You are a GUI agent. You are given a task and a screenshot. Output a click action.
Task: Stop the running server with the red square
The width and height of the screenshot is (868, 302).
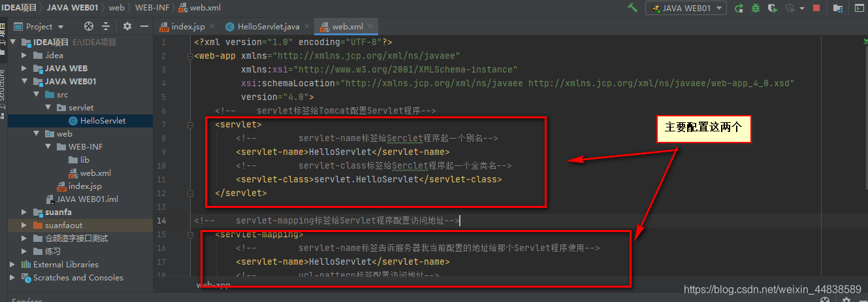click(x=816, y=8)
